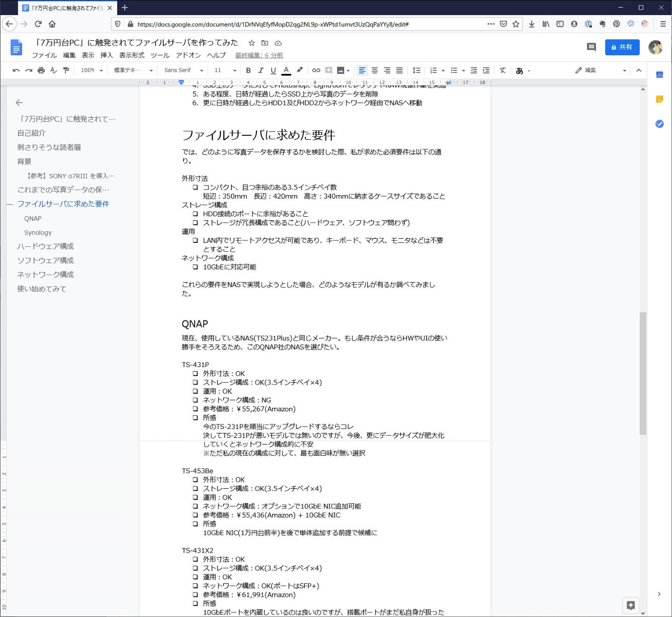
Task: Open the paragraph style dropdown
Action: point(133,70)
